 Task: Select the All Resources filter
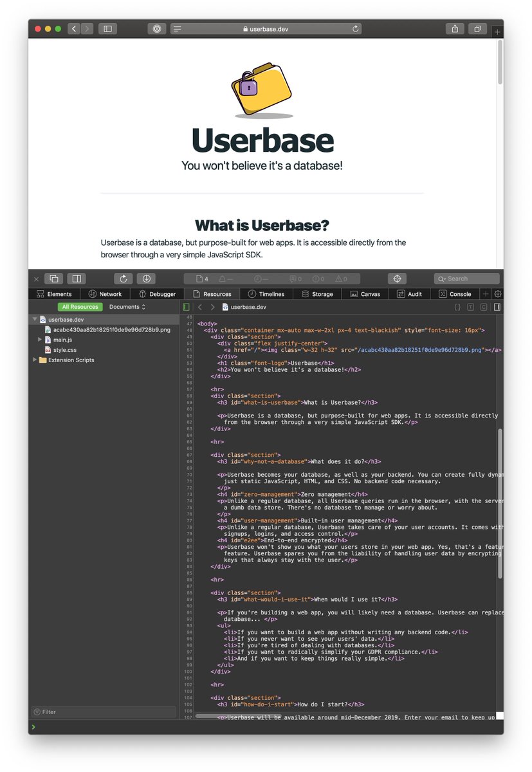coord(80,307)
